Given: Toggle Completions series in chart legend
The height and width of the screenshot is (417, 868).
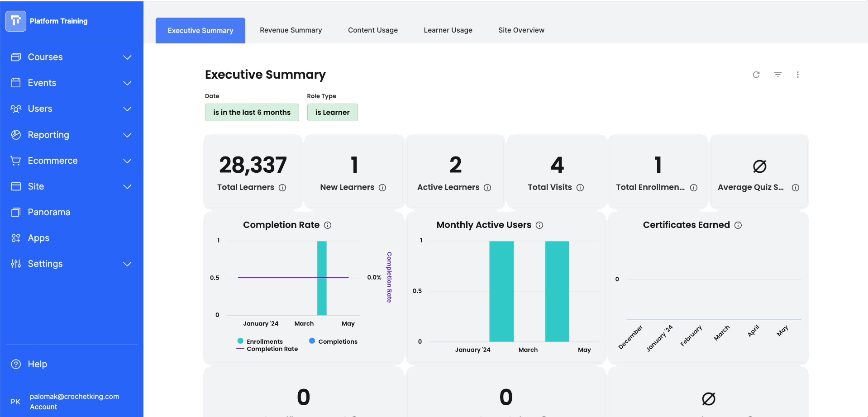Looking at the screenshot, I should [x=333, y=341].
